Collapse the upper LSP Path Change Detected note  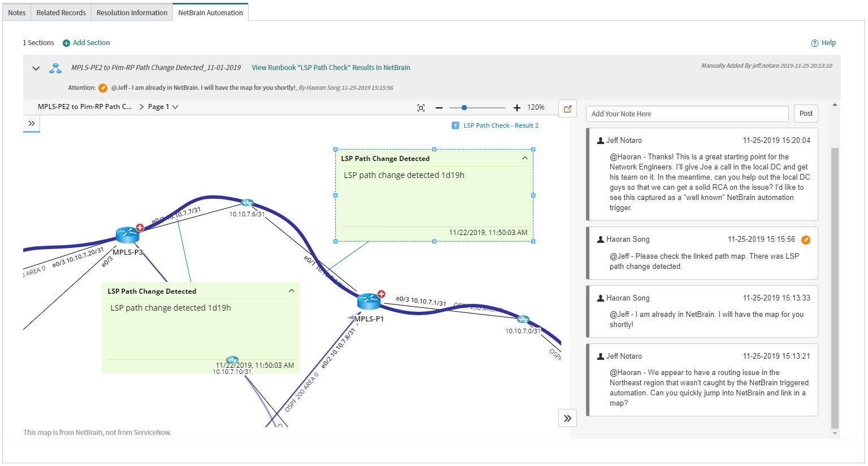click(x=524, y=158)
